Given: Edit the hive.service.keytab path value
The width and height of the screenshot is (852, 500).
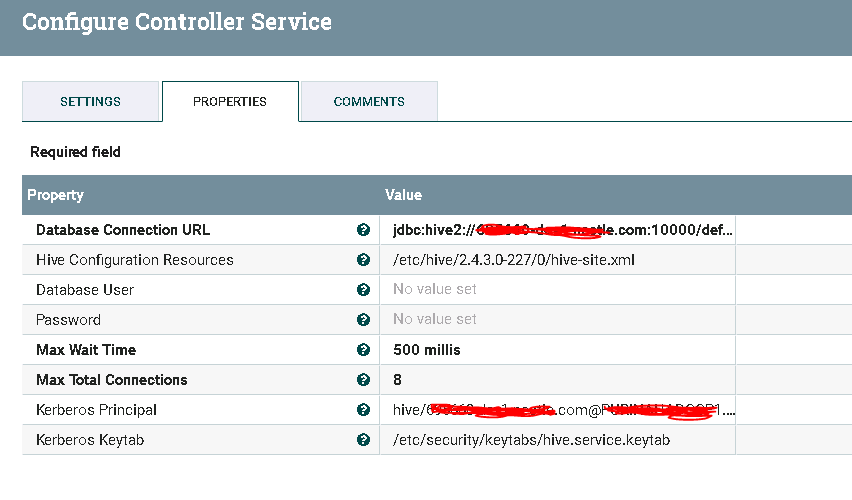Looking at the screenshot, I should pyautogui.click(x=531, y=440).
